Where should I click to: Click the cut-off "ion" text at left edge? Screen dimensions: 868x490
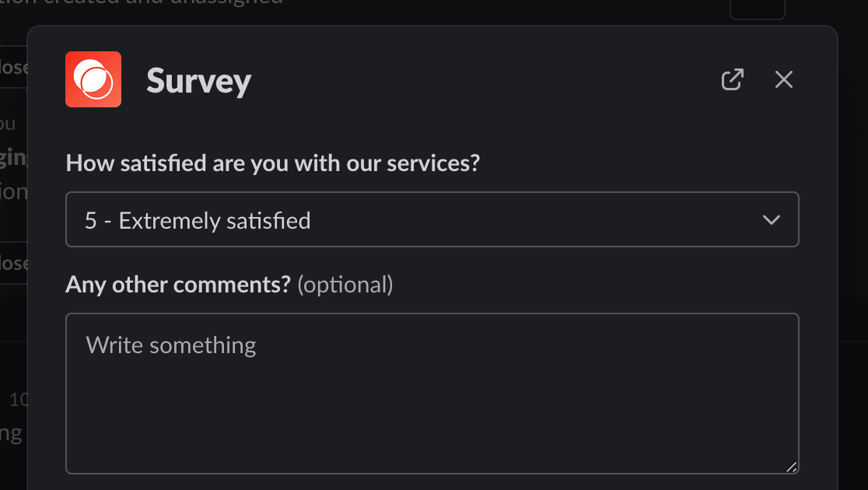[x=13, y=191]
